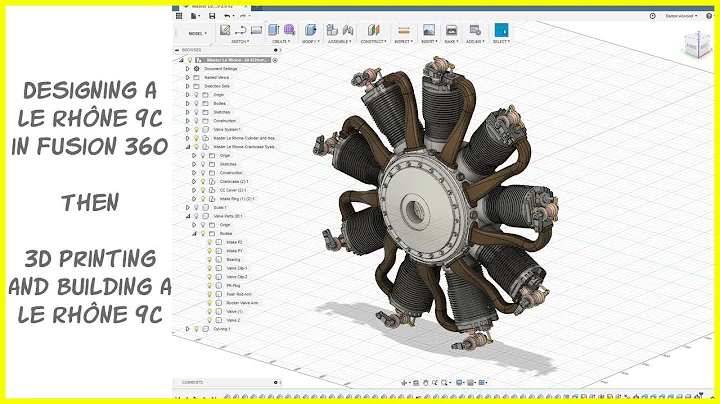720x404 pixels.
Task: Click the Undo arrow
Action: 227,16
